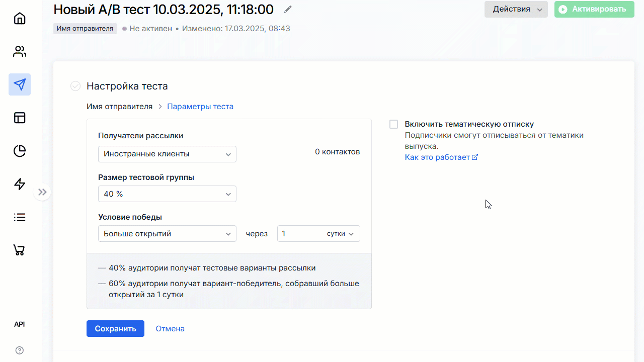
Task: Open the pie chart analytics icon
Action: (x=20, y=151)
